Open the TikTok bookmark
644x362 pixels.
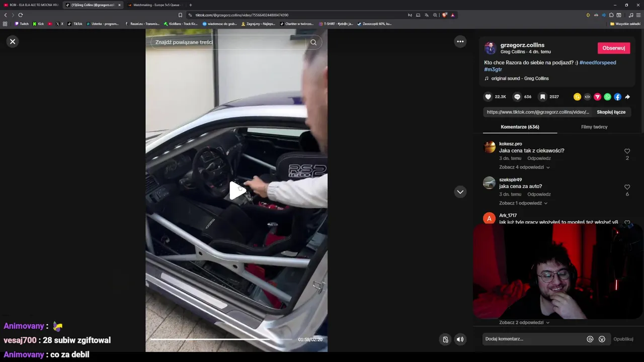coord(75,24)
